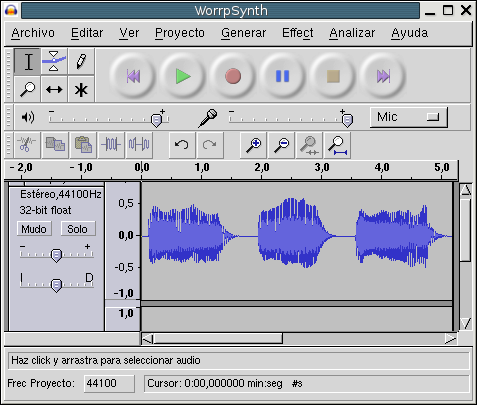
Task: Undo the last action
Action: [182, 145]
